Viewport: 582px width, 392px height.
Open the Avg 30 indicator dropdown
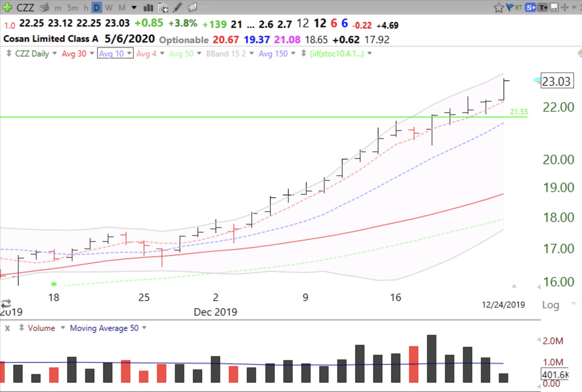point(92,53)
